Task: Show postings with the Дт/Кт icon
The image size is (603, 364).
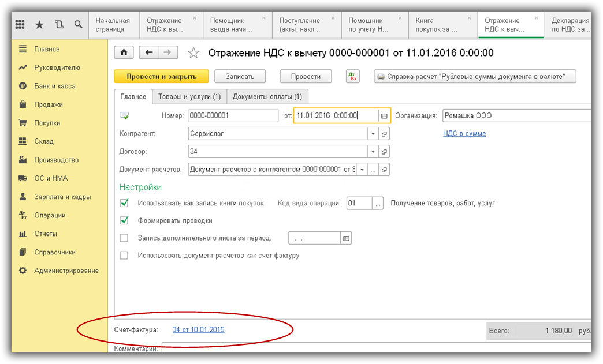Action: point(353,76)
